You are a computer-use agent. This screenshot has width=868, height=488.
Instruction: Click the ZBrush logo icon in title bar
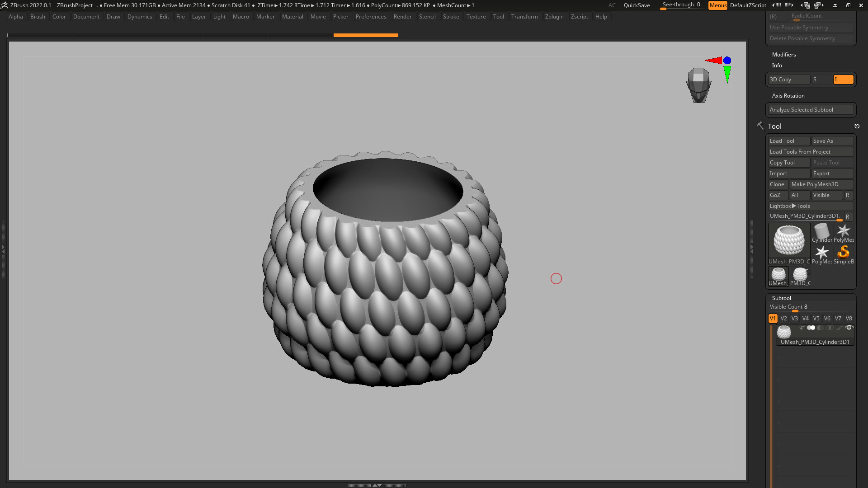pos(5,5)
